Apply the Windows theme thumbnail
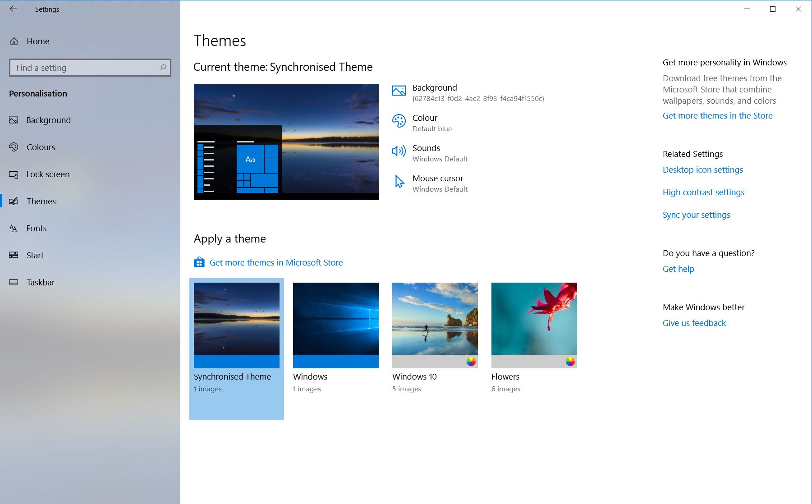Viewport: 812px width, 504px height. 336,325
